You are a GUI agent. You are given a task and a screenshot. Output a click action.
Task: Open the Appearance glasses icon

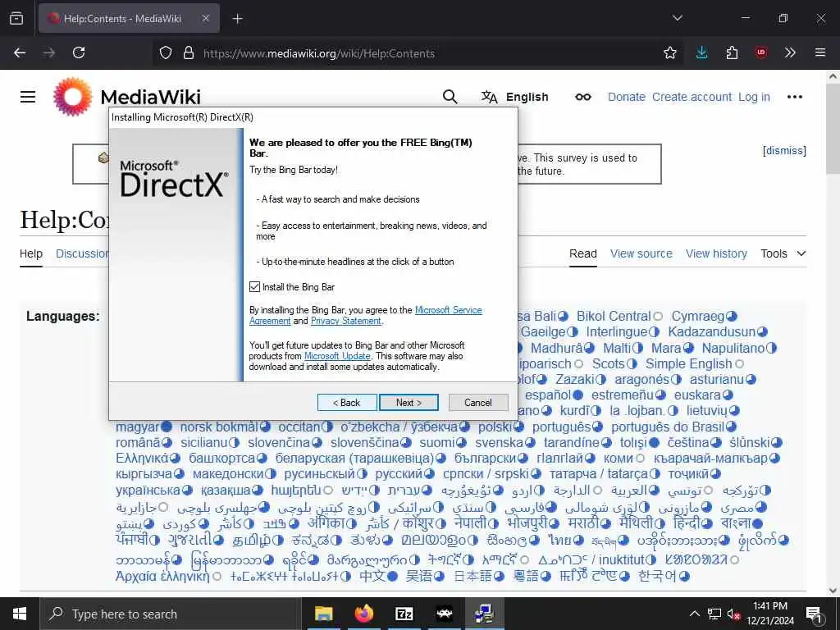(583, 97)
